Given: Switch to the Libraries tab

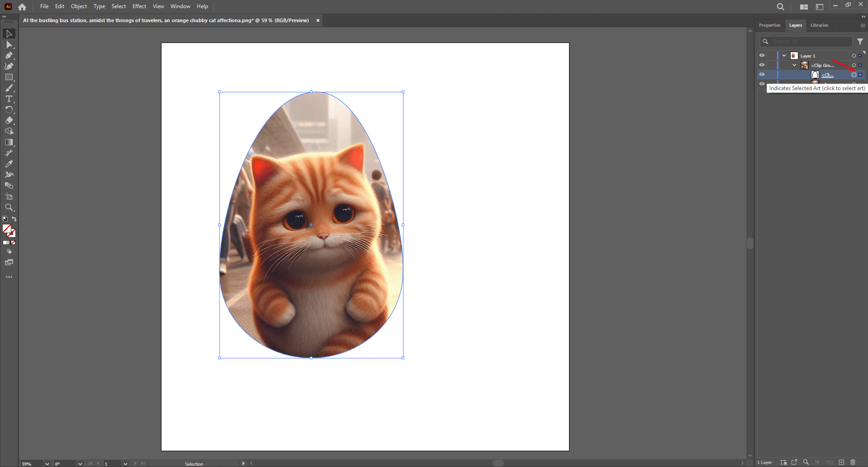Looking at the screenshot, I should [x=819, y=25].
